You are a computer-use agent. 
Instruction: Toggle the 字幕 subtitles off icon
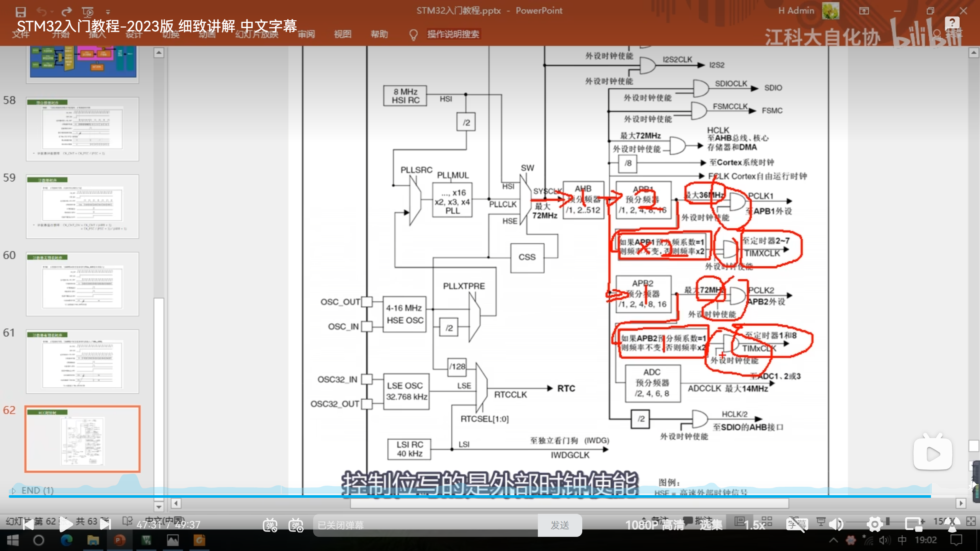[x=797, y=525]
